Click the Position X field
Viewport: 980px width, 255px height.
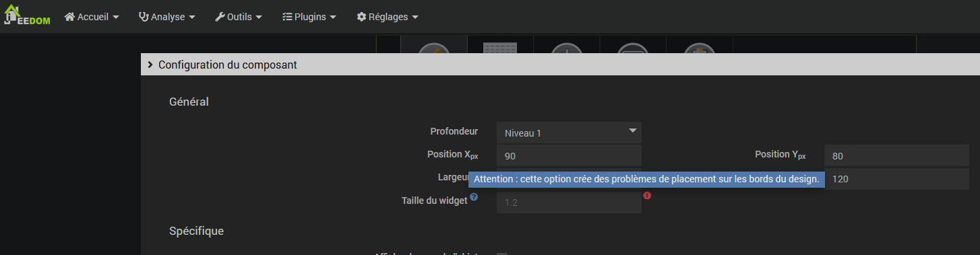(569, 156)
